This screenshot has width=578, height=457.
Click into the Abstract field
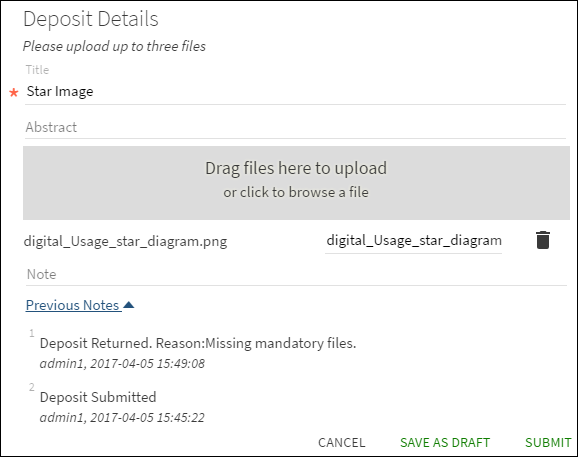[x=295, y=127]
